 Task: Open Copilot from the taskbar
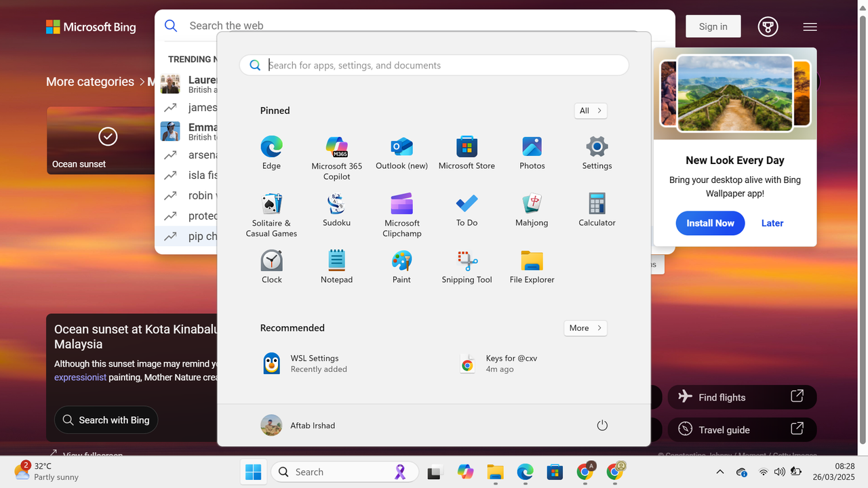coord(465,472)
